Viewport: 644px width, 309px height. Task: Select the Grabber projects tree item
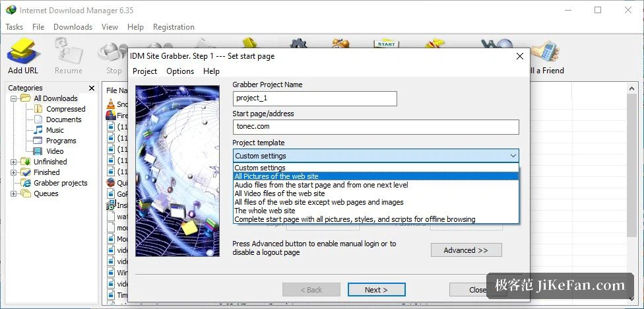click(61, 183)
